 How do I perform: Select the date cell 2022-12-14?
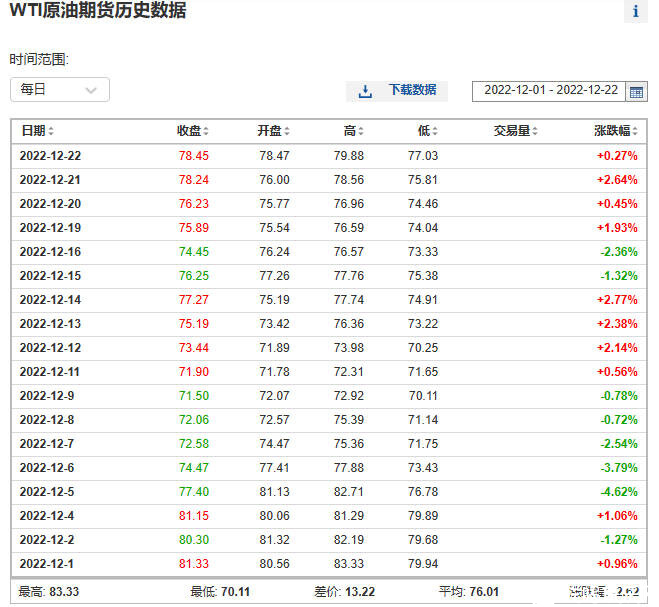50,300
